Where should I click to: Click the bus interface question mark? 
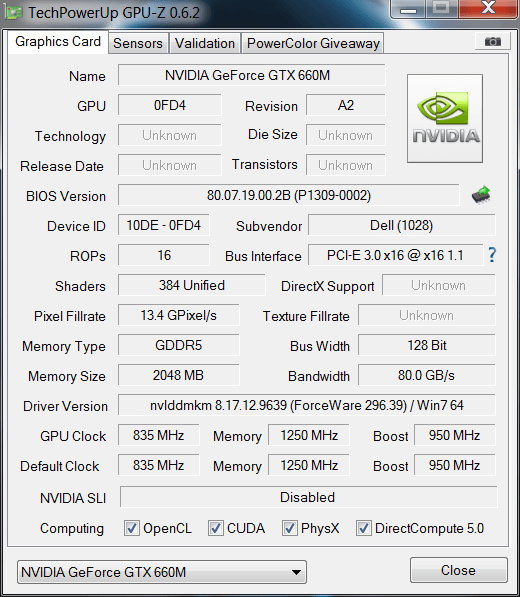click(492, 255)
